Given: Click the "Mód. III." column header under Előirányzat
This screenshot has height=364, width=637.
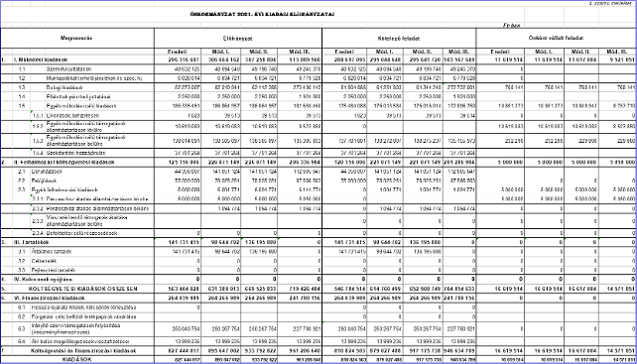Looking at the screenshot, I should point(300,52).
